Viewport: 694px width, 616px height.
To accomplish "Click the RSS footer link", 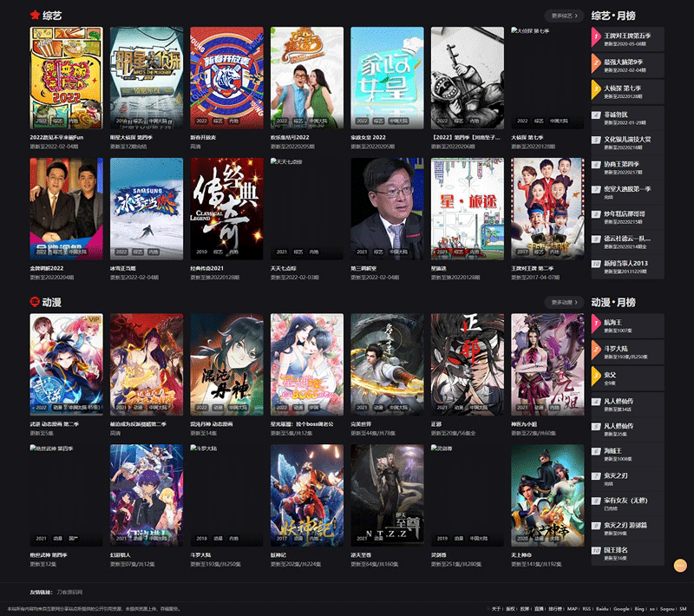I will coord(586,609).
